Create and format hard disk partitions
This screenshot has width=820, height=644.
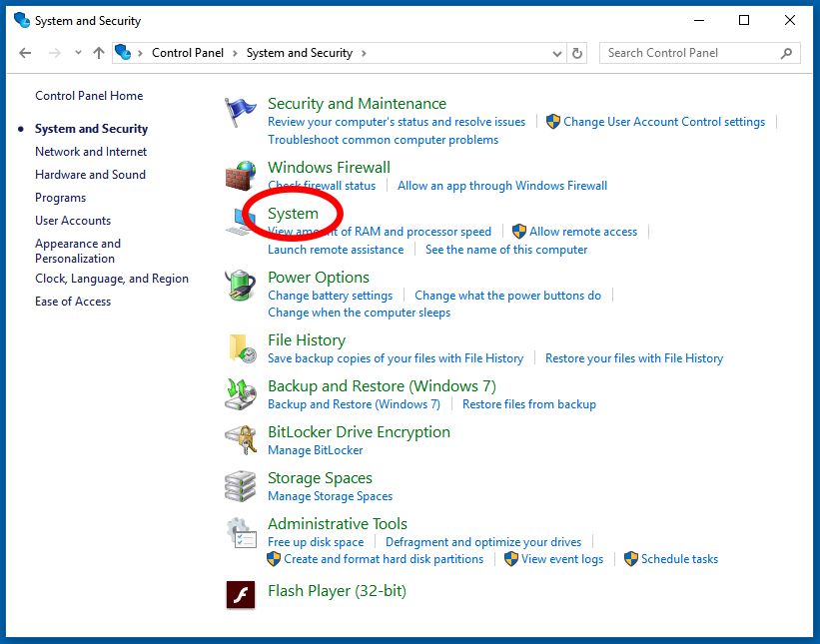(384, 559)
